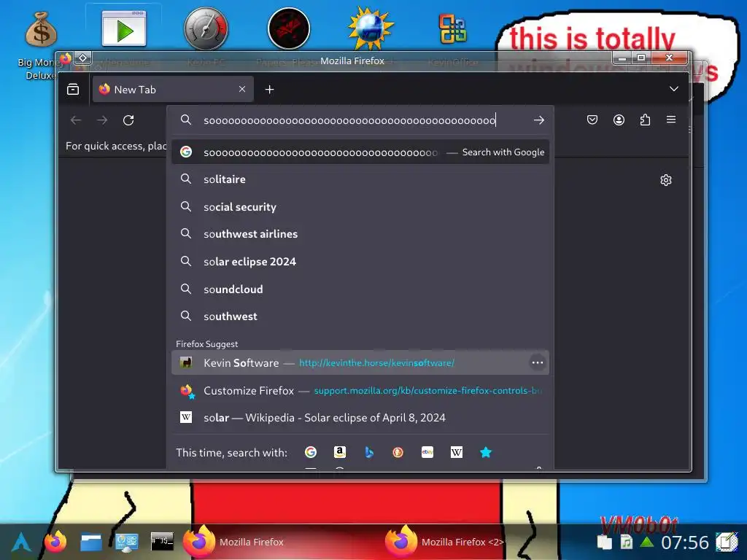Screen dimensions: 747x560
Task: Open New Tab personalize gear icon
Action: coord(666,180)
